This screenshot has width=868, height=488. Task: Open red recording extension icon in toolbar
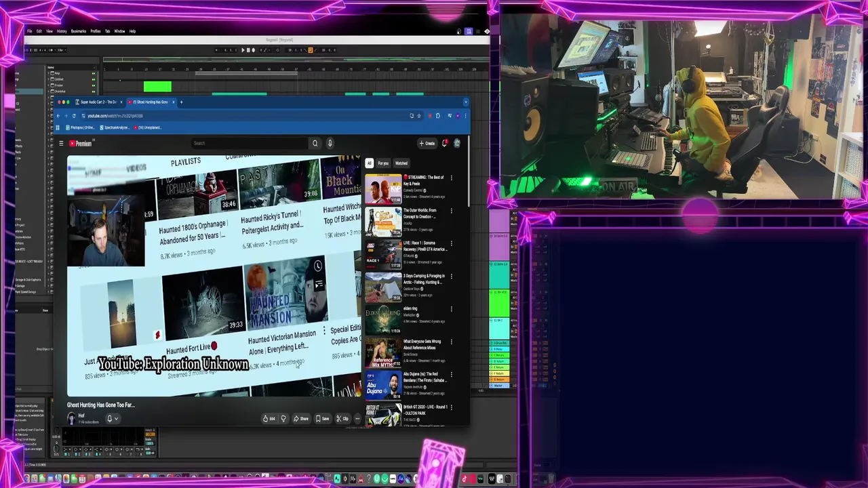[429, 116]
